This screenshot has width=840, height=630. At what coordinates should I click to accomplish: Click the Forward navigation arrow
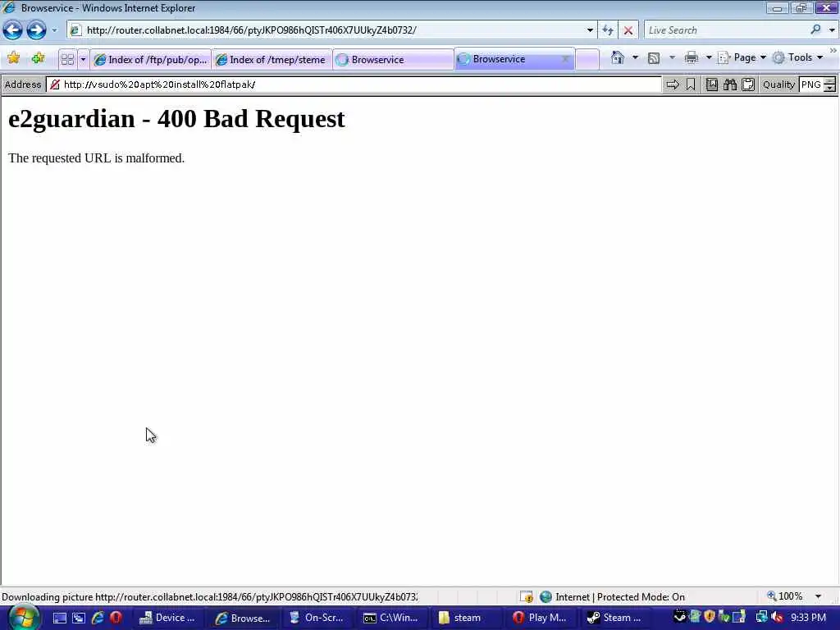[x=36, y=30]
